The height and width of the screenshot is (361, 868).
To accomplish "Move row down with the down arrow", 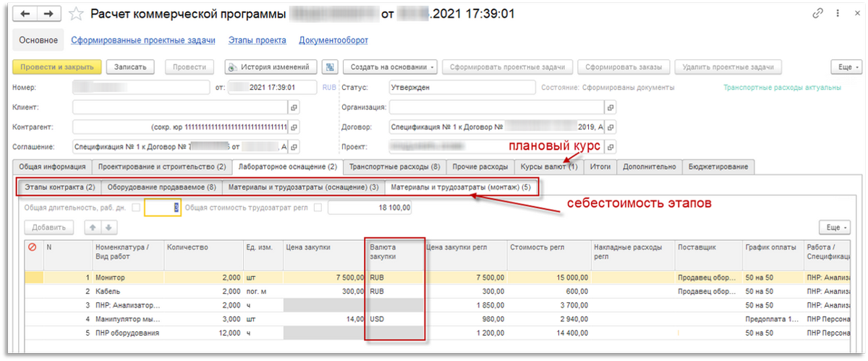I will pos(108,228).
